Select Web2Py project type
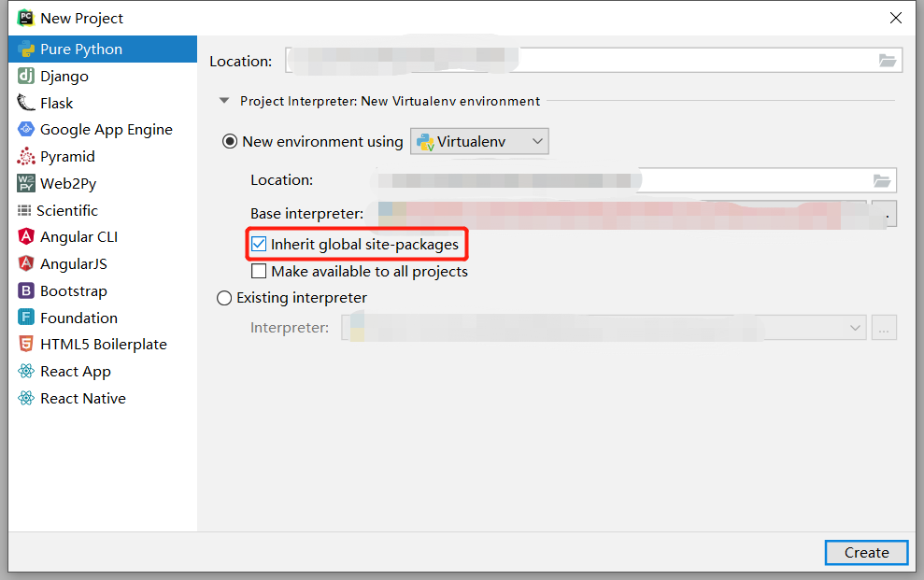 pos(103,184)
